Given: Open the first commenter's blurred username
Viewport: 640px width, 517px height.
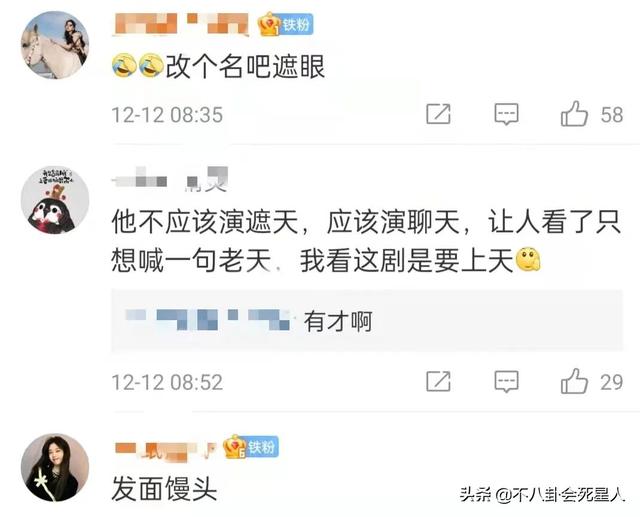Looking at the screenshot, I should [x=182, y=24].
